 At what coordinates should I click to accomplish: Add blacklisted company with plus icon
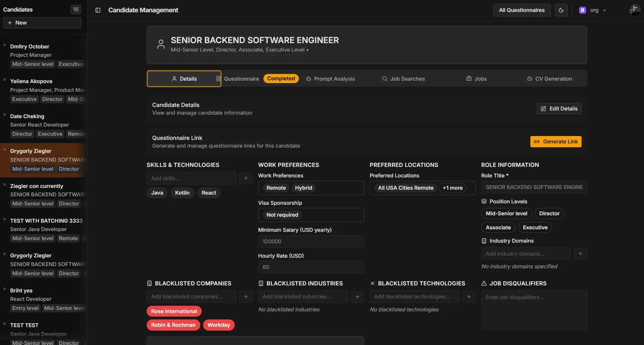(246, 297)
